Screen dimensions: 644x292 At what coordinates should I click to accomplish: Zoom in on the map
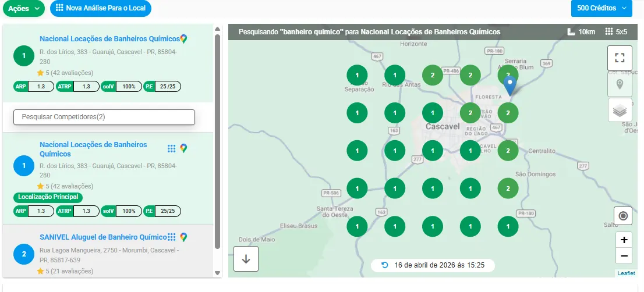pos(624,240)
